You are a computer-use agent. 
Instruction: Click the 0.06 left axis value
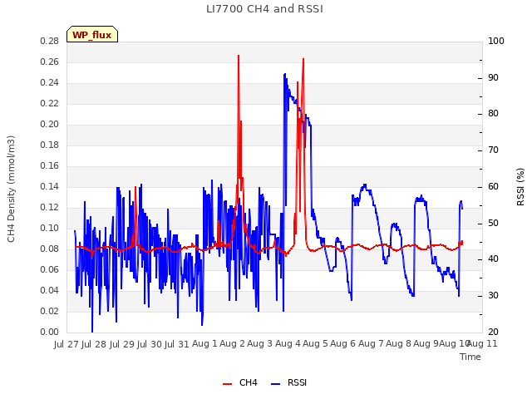click(50, 269)
